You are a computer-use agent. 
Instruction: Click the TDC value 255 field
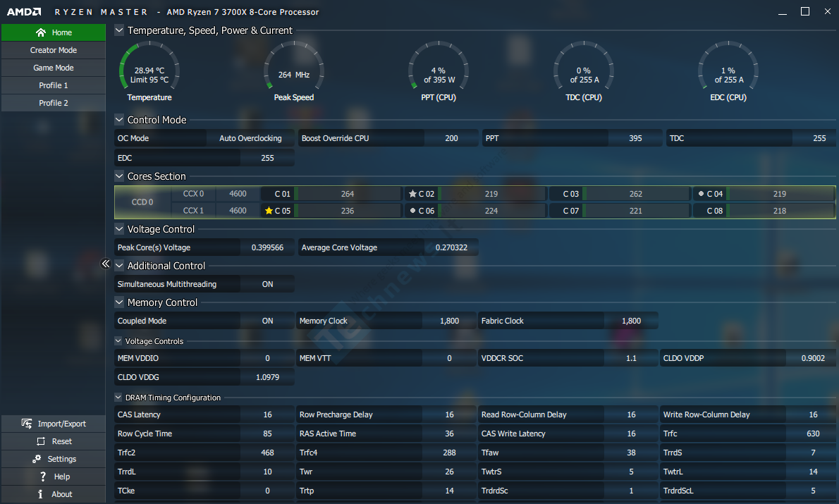coord(814,138)
